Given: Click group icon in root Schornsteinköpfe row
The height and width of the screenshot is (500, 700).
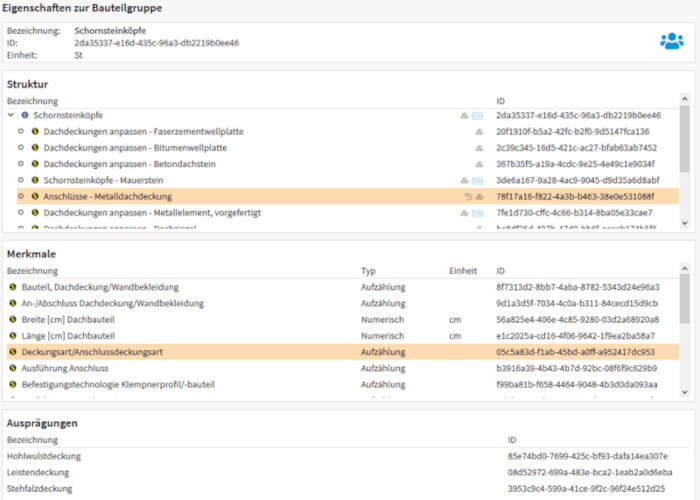Looking at the screenshot, I should [x=465, y=116].
